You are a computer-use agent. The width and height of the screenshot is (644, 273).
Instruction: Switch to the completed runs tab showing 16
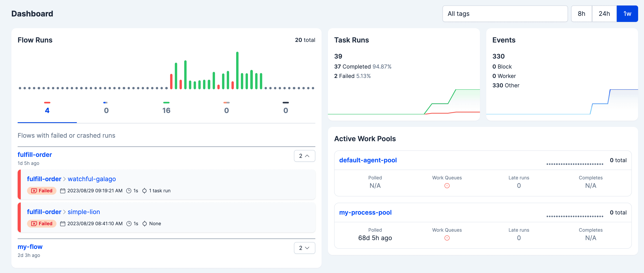pyautogui.click(x=166, y=110)
